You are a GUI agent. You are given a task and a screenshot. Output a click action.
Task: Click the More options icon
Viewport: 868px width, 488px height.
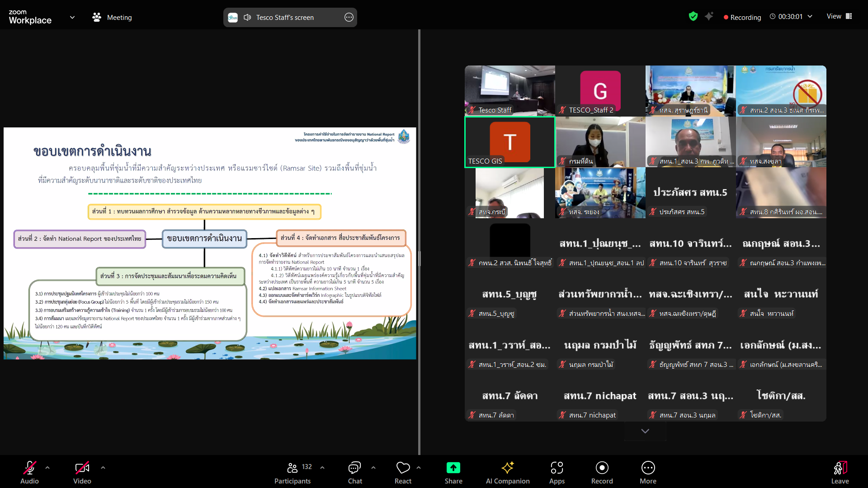648,472
